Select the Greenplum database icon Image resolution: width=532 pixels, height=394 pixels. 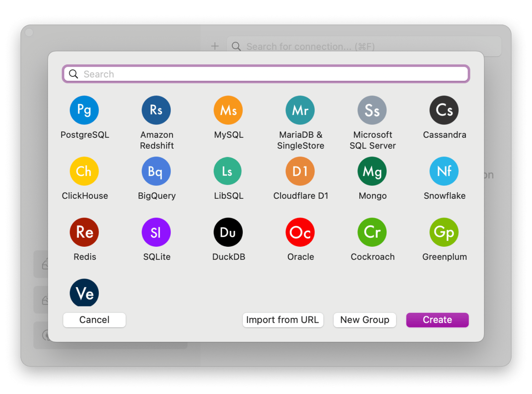tap(444, 232)
